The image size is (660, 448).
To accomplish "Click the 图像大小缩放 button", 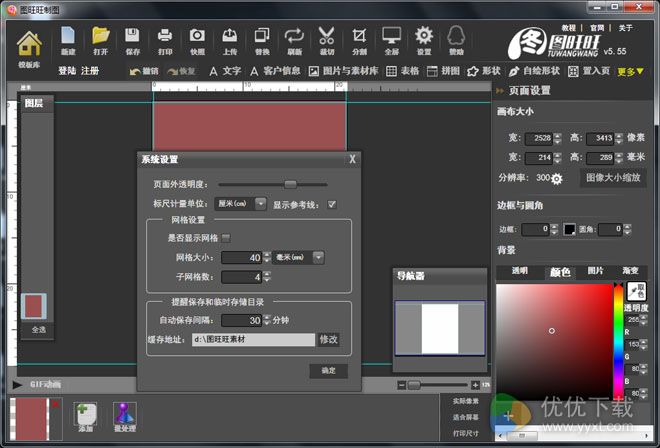I will pos(613,178).
